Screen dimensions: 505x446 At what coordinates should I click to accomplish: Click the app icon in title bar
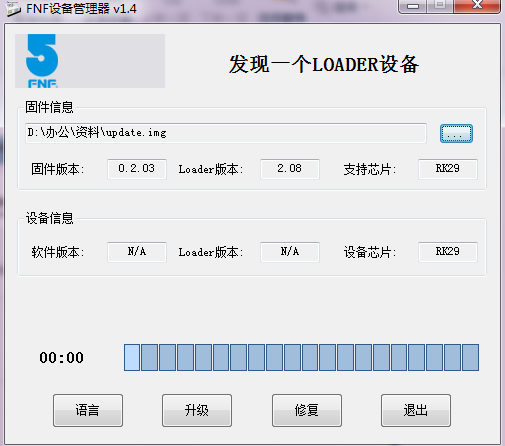14,8
